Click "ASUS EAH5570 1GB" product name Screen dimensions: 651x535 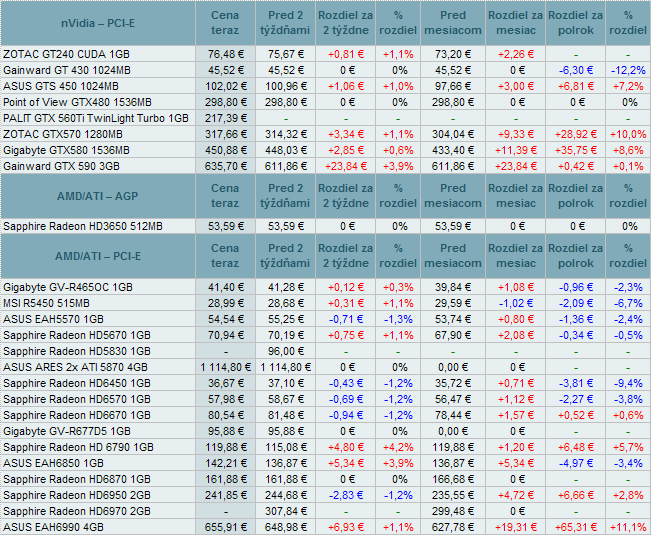[53, 319]
